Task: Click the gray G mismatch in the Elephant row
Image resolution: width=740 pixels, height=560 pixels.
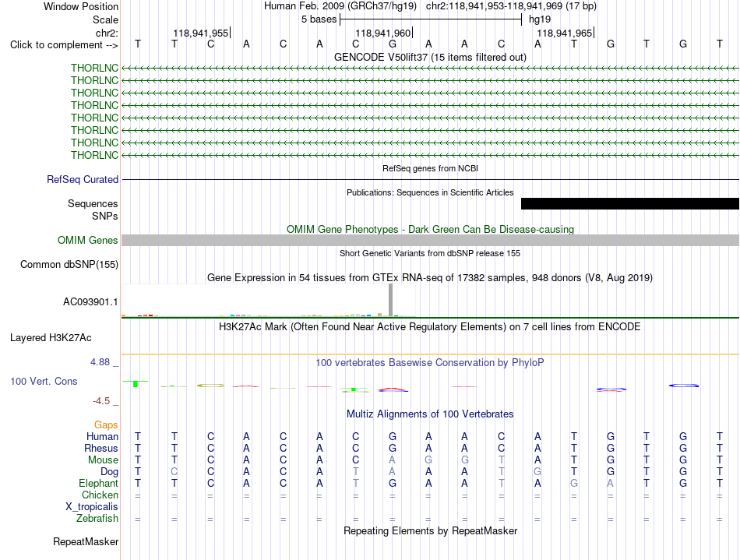Action: click(574, 483)
